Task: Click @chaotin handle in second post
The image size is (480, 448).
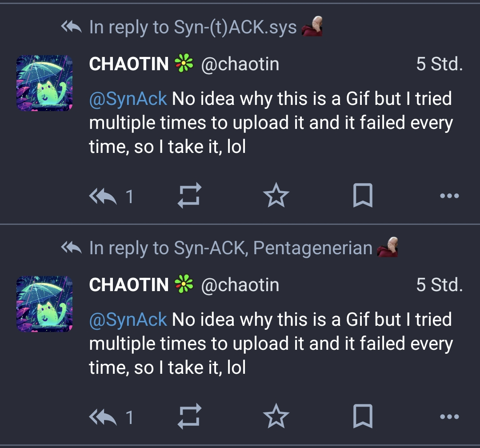Action: (240, 285)
